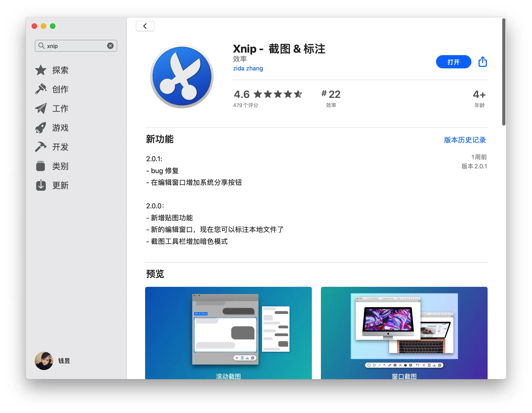Click the Xnip - 截图 & 标注 title
The image size is (532, 413).
pos(279,49)
